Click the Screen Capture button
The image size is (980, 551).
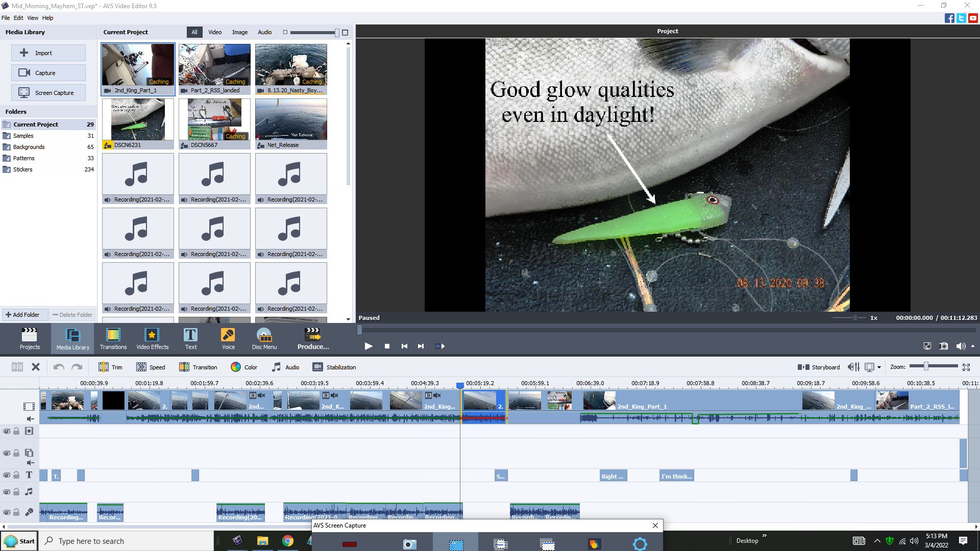[48, 93]
